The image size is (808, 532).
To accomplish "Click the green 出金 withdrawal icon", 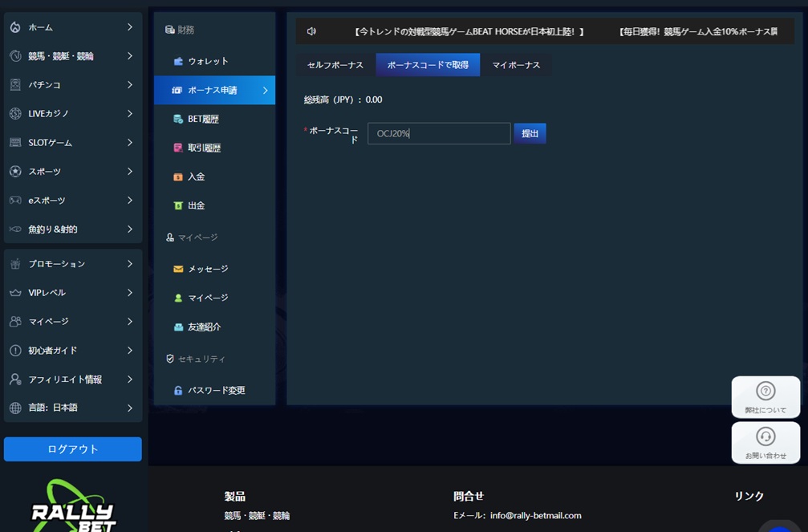I will tap(178, 205).
